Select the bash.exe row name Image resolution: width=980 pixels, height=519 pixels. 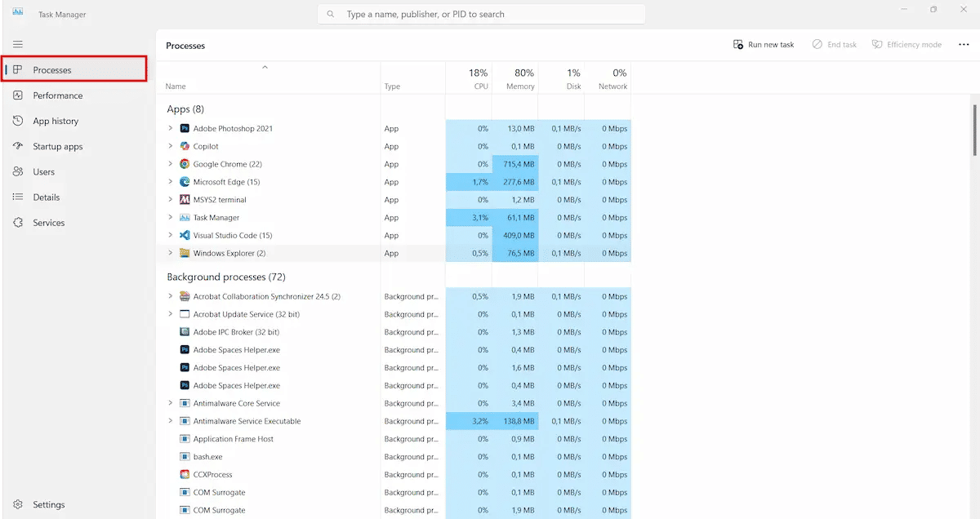point(207,457)
